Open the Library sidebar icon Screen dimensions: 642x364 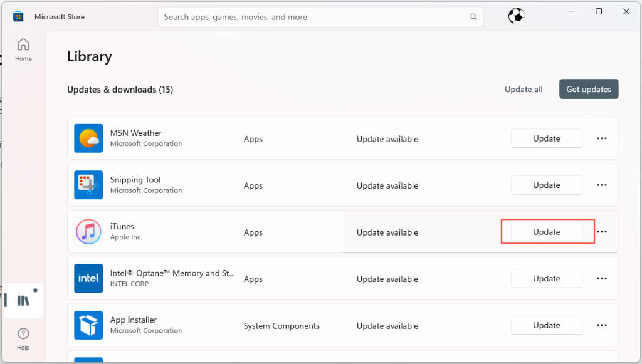click(x=23, y=301)
